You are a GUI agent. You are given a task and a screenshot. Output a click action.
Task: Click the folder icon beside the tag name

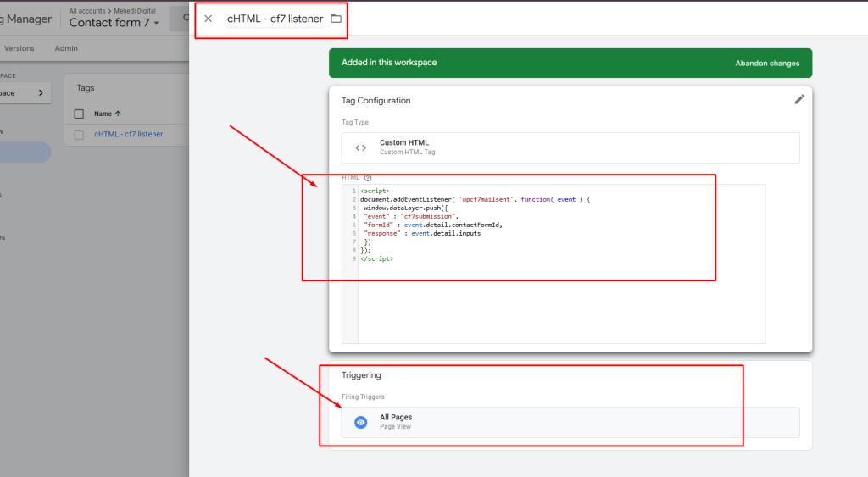point(336,19)
